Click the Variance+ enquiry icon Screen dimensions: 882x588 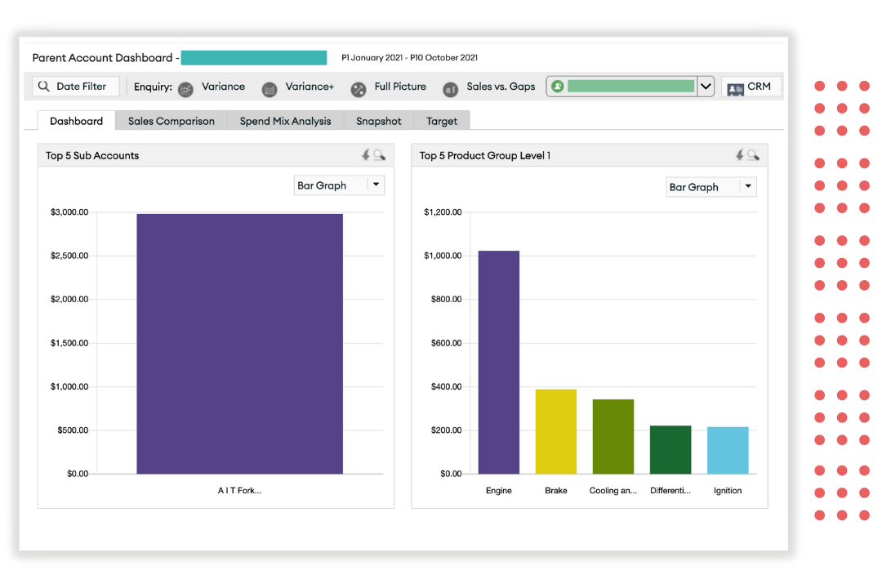(x=269, y=88)
